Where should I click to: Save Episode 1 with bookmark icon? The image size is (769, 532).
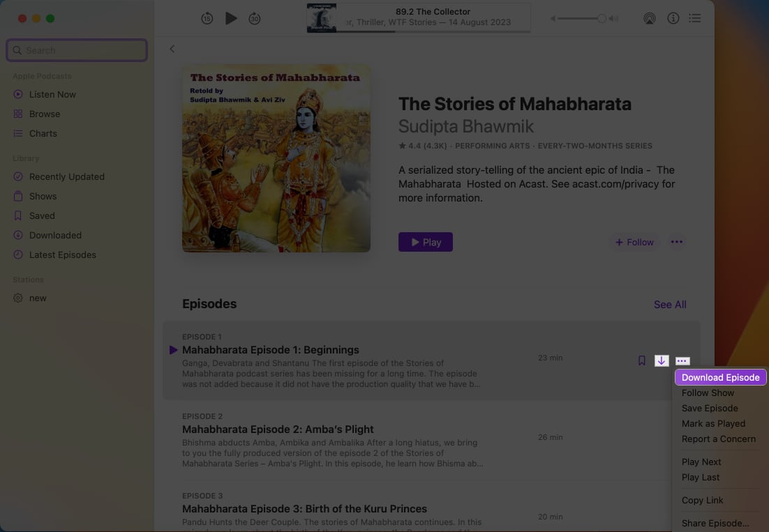coord(641,361)
